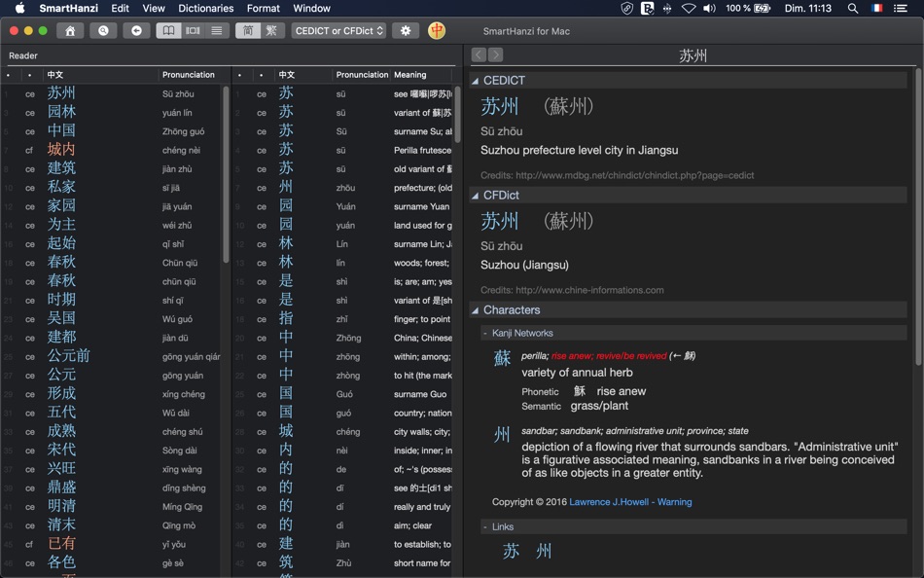Collapse the Characters section
Image resolution: width=924 pixels, height=578 pixels.
[475, 310]
